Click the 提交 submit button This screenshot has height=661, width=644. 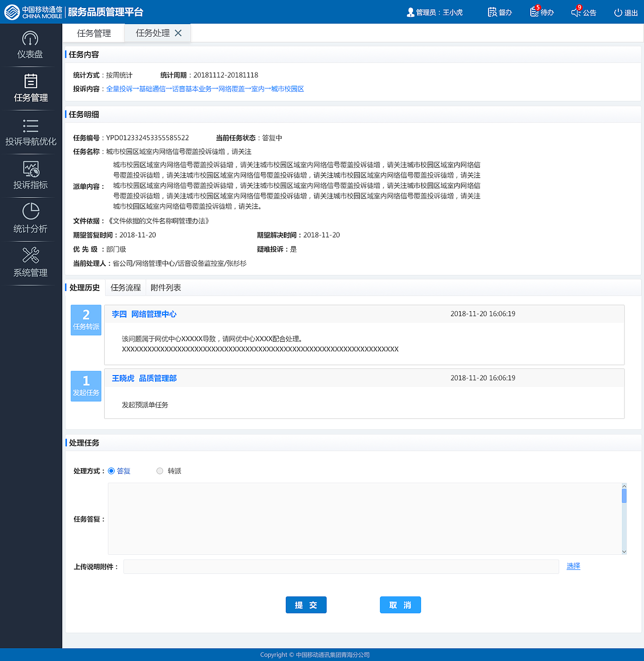point(306,605)
